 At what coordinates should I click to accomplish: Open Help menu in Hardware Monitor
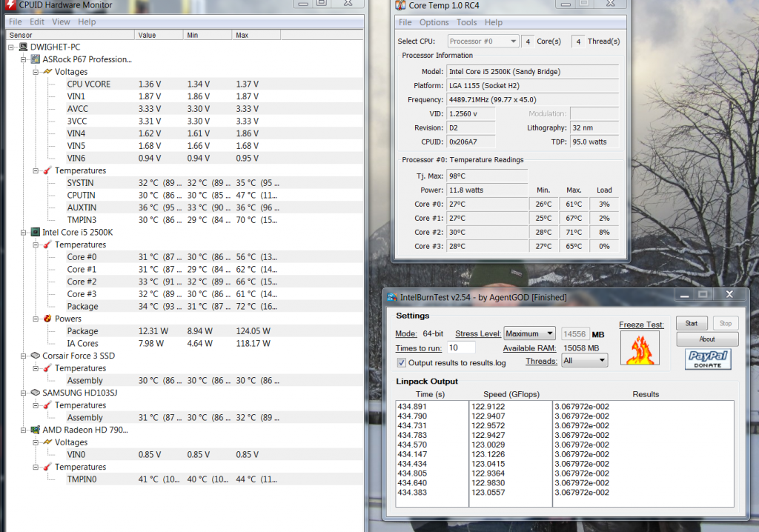(x=87, y=21)
